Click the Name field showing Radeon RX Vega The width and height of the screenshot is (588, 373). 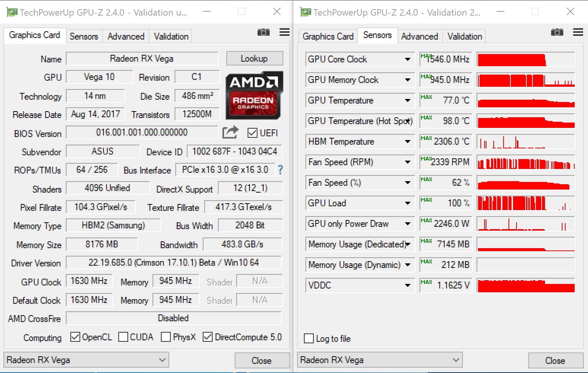142,59
